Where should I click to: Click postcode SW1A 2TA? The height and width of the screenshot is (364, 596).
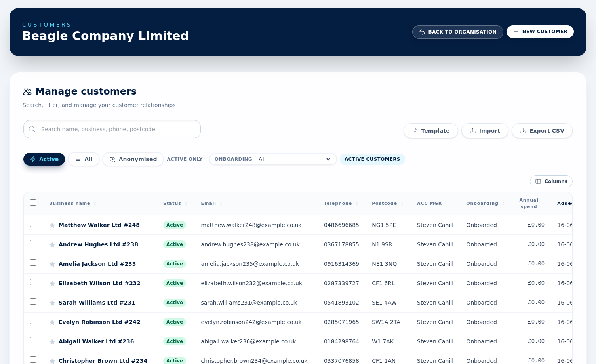click(386, 322)
